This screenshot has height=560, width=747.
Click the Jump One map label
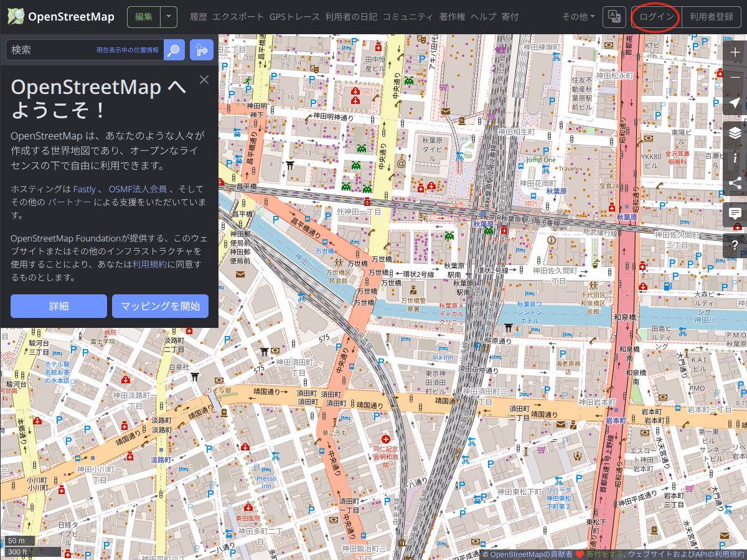pyautogui.click(x=540, y=160)
